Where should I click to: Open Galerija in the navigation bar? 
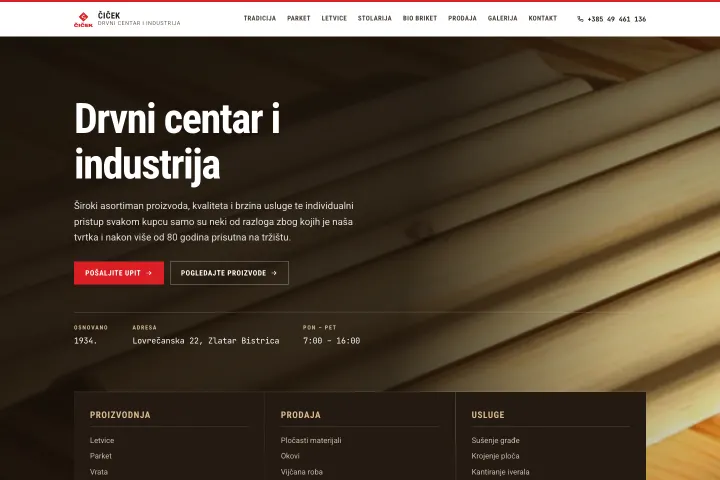[502, 18]
